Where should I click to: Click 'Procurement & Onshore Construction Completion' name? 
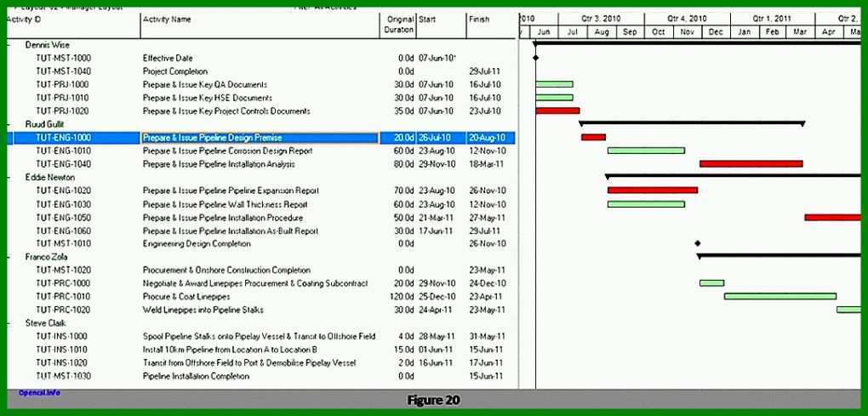point(226,271)
